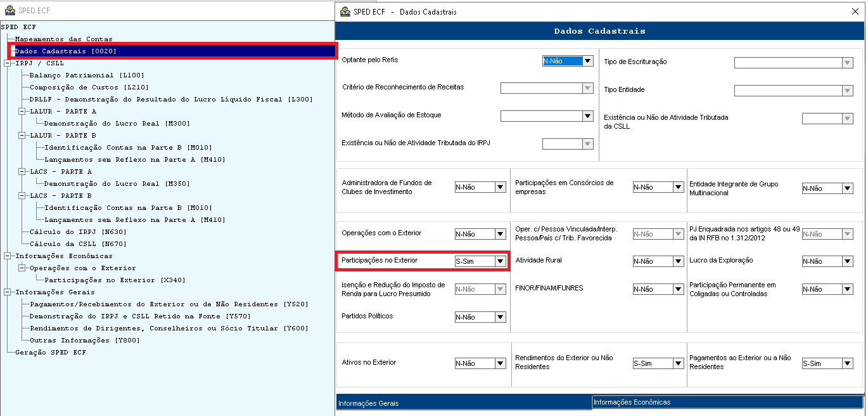Open the Lucro da Exploração dropdown
The height and width of the screenshot is (416, 868).
848,261
